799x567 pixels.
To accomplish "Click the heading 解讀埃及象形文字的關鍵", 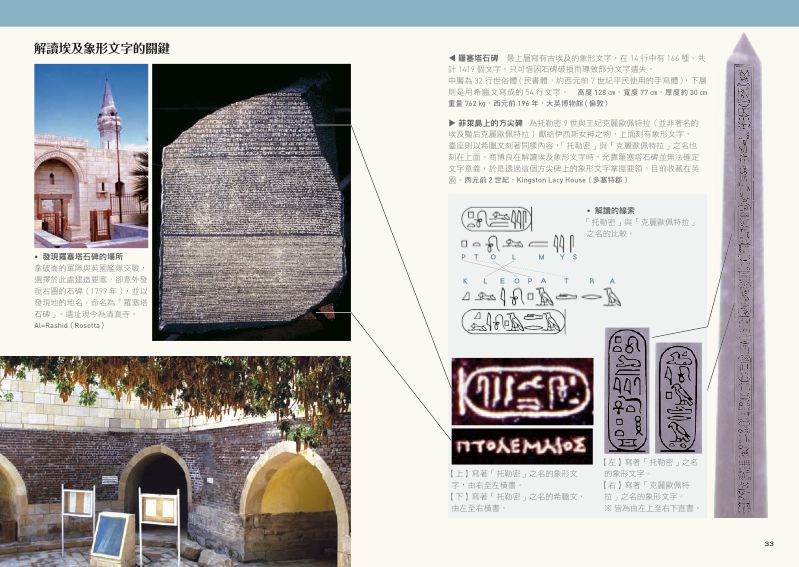I will coord(102,48).
